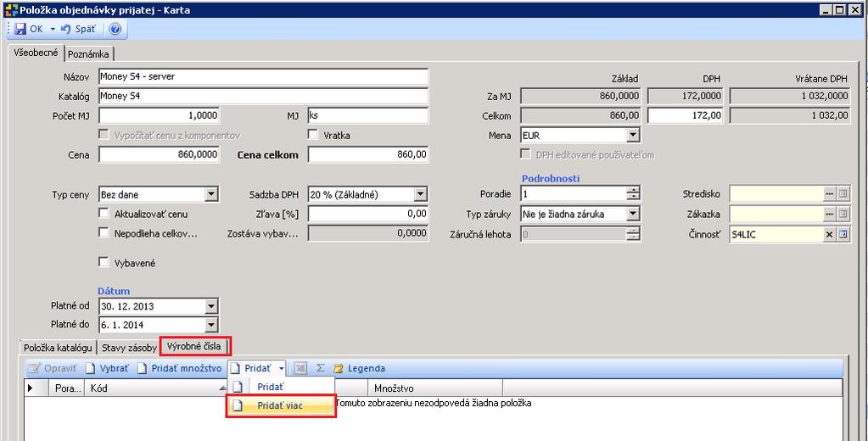The width and height of the screenshot is (868, 441).
Task: Open the Typ záruky dropdown
Action: coord(633,214)
